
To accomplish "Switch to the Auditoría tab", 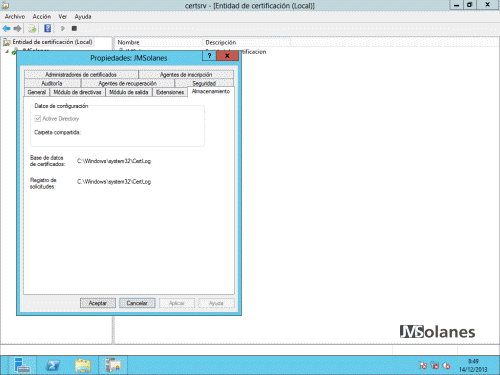I will pyautogui.click(x=52, y=83).
